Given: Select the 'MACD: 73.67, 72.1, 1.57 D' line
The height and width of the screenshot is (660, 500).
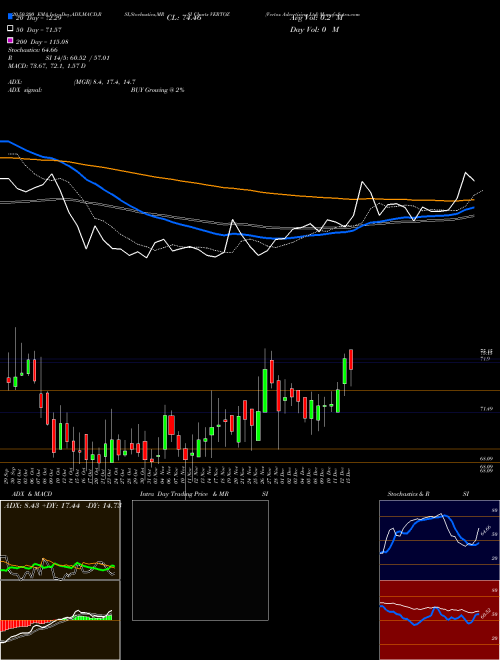Looking at the screenshot, I should [x=47, y=66].
